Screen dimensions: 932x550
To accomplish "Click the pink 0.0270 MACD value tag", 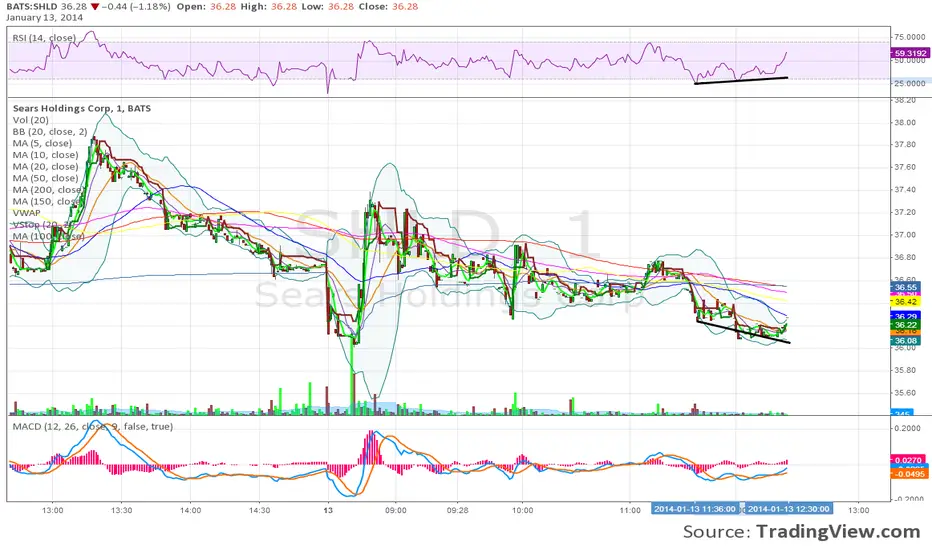I will pyautogui.click(x=908, y=460).
